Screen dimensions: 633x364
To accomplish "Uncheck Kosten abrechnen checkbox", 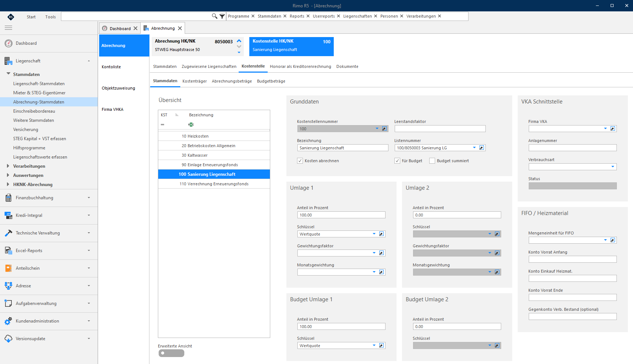I will coord(300,161).
